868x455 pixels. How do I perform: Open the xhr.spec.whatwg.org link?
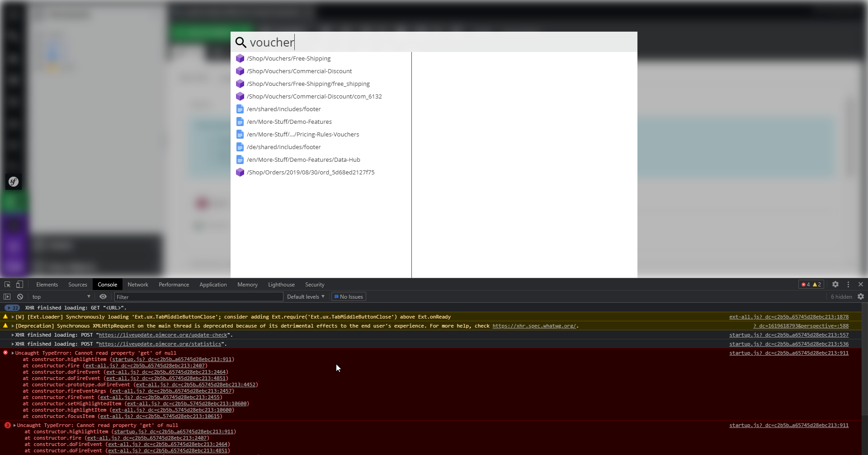click(x=535, y=326)
